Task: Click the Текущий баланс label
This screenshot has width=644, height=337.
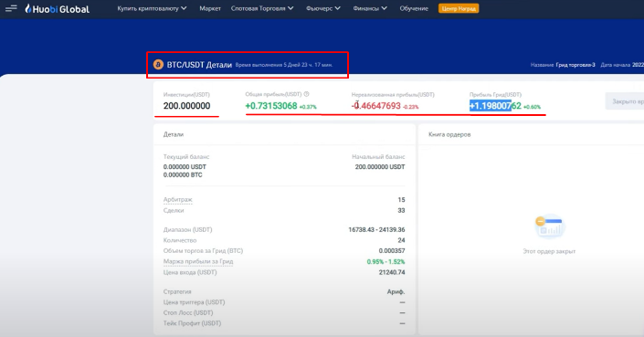Action: pyautogui.click(x=186, y=157)
